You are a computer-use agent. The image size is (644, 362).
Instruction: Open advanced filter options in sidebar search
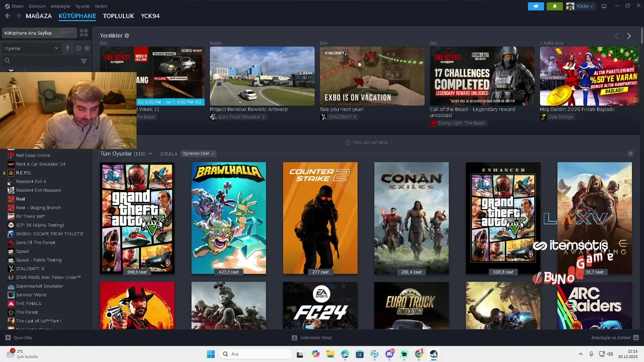84,61
